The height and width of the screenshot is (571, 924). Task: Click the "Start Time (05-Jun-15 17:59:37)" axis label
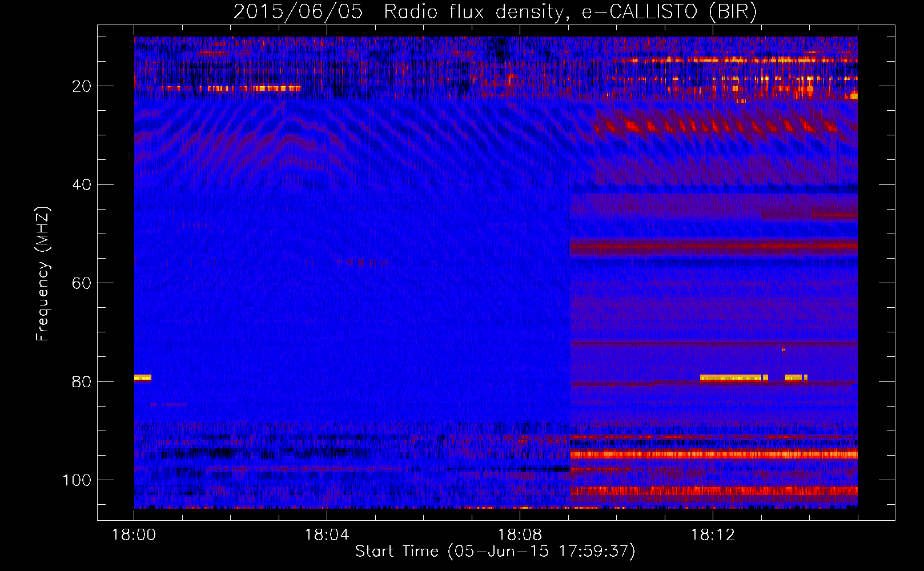(495, 552)
